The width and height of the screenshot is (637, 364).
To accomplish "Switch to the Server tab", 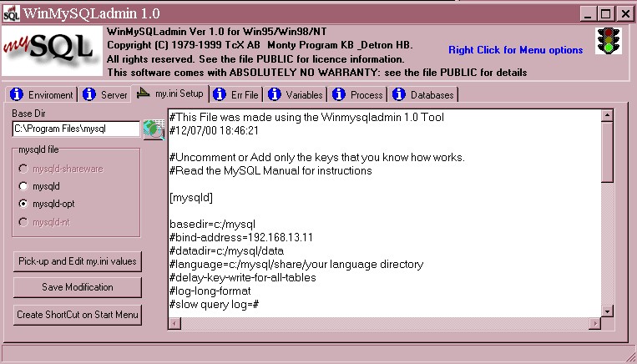I will coord(105,94).
